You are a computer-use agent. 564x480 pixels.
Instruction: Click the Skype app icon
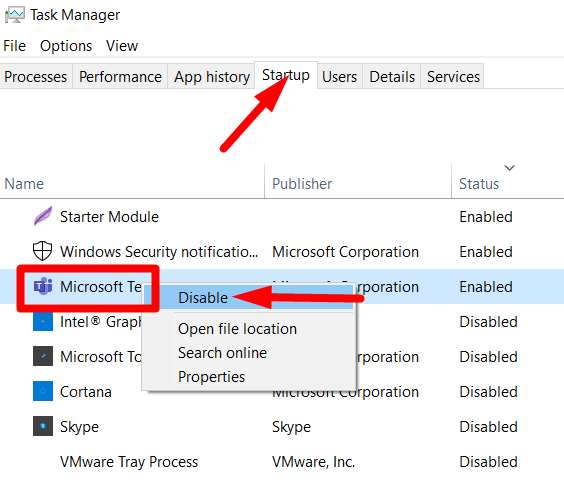pos(43,426)
